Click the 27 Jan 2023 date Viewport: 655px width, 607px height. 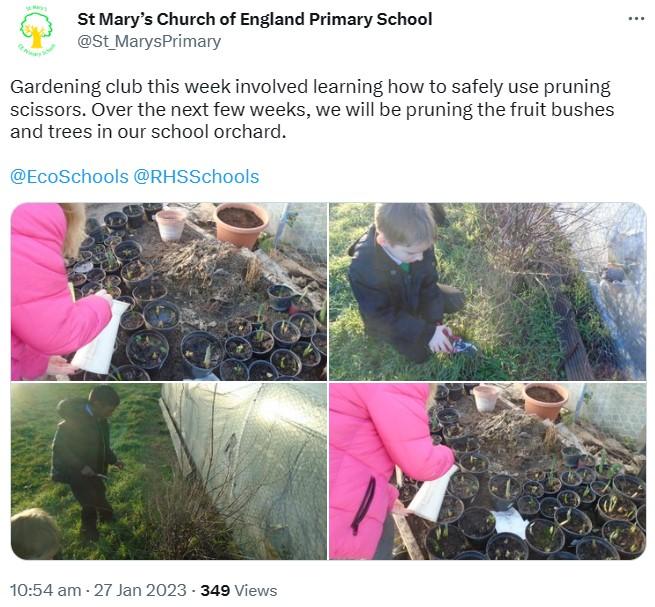140,591
